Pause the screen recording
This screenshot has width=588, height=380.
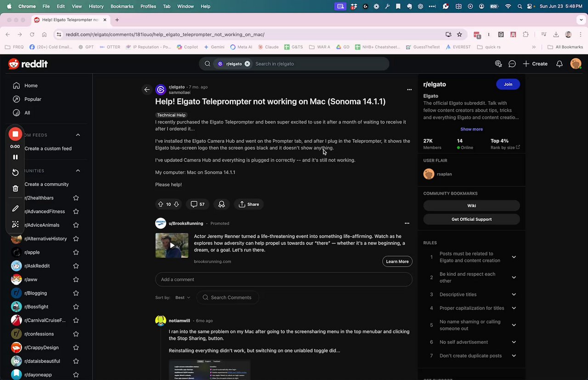(15, 157)
